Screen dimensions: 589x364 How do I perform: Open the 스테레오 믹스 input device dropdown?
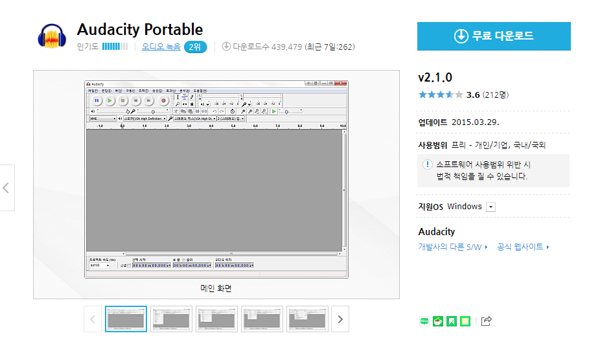(194, 119)
